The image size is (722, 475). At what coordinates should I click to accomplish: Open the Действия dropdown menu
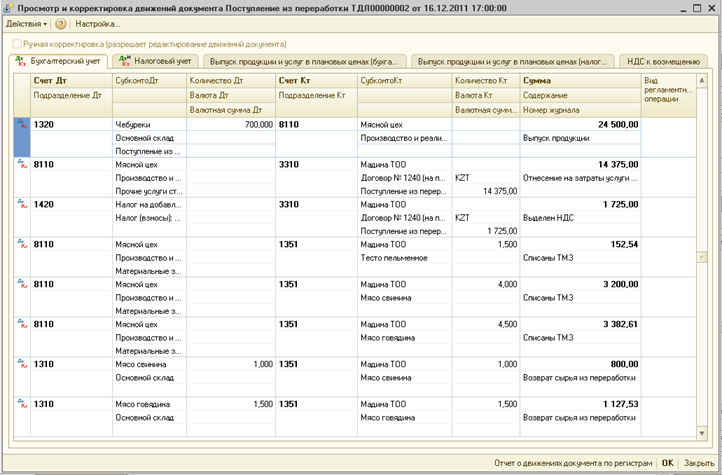(x=26, y=23)
